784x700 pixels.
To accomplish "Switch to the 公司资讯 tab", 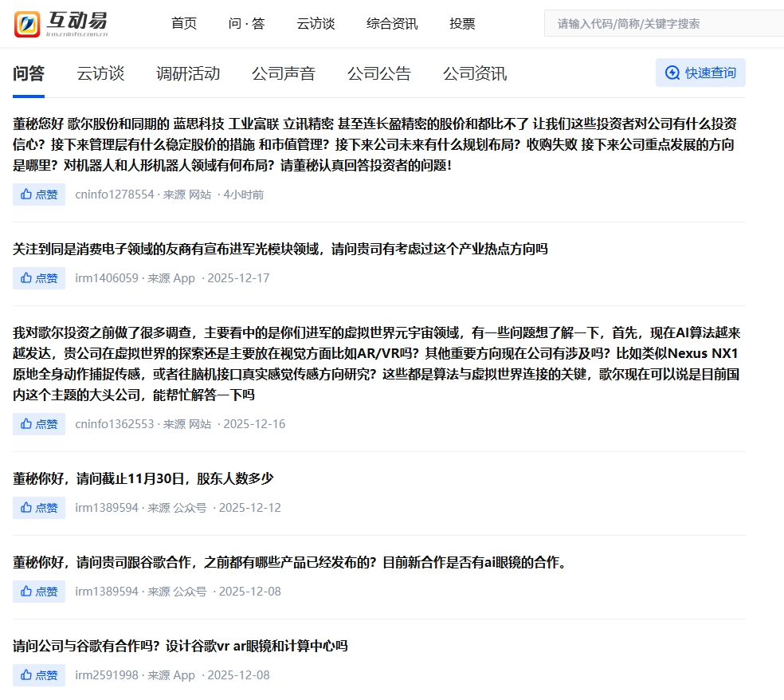I will coord(475,73).
